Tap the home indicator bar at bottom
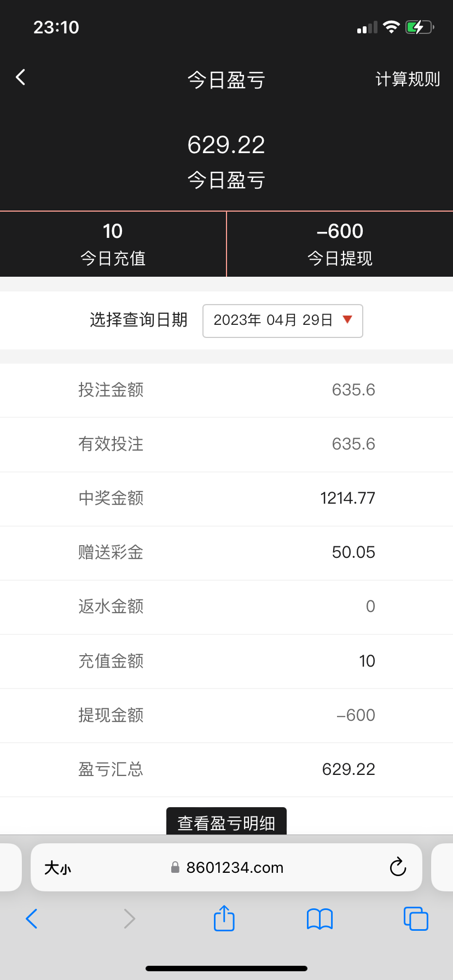This screenshot has height=980, width=453. point(226,968)
